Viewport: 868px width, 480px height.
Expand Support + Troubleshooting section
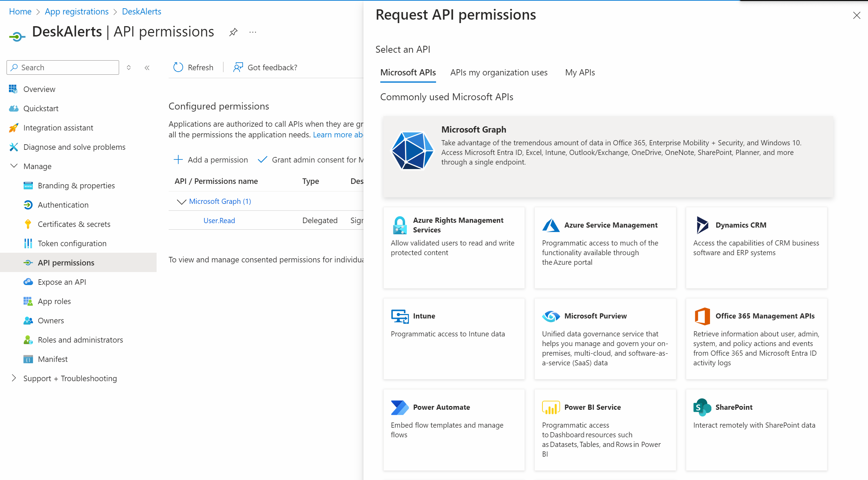14,378
